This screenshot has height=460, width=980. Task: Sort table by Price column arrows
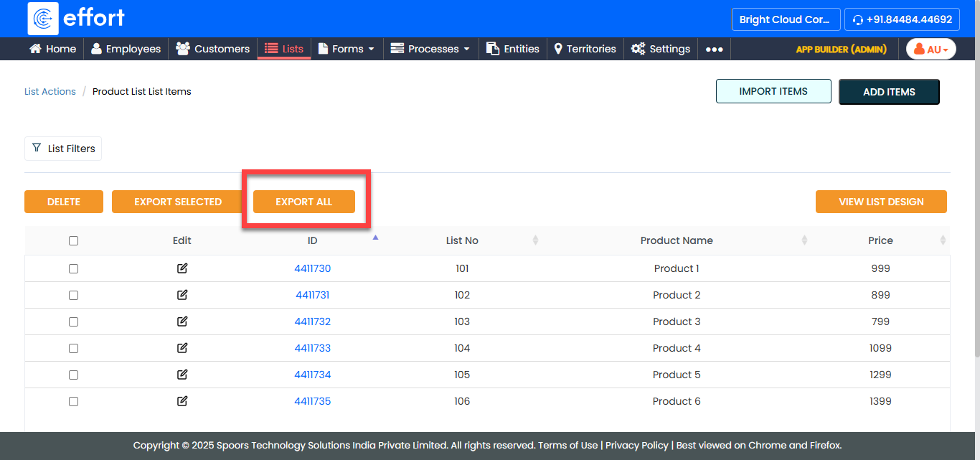(943, 240)
